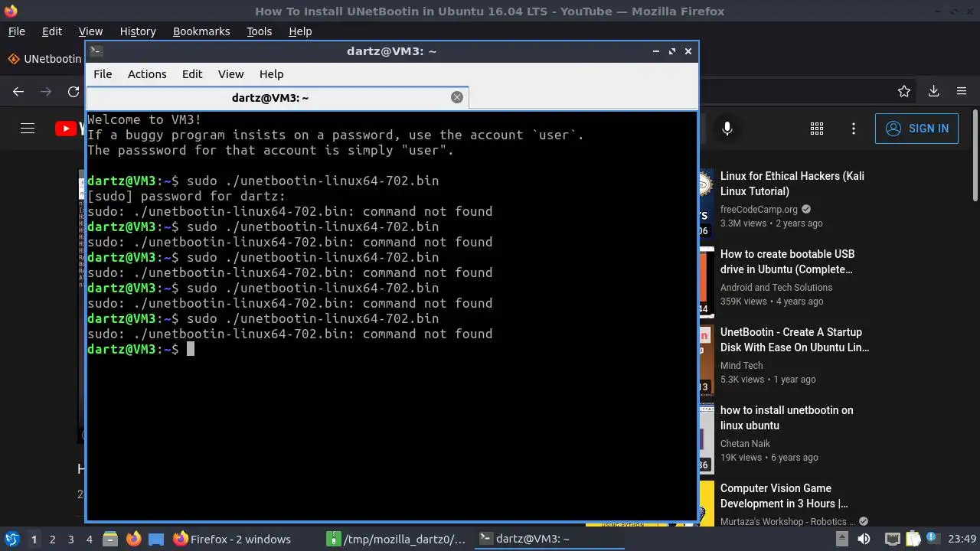Launch Firefox from panel quick launcher
Image resolution: width=980 pixels, height=551 pixels.
click(x=133, y=540)
